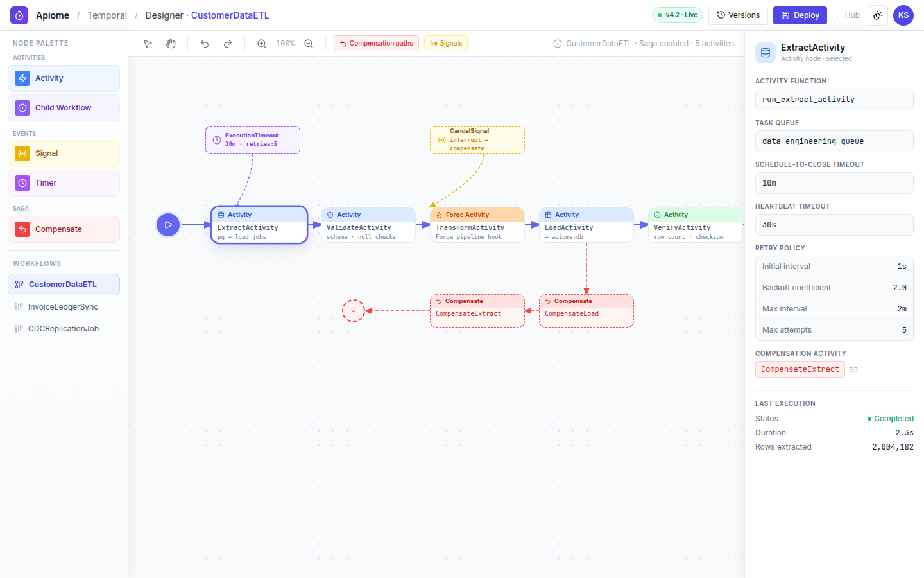Open the Versions history dropdown
924x578 pixels.
[738, 15]
